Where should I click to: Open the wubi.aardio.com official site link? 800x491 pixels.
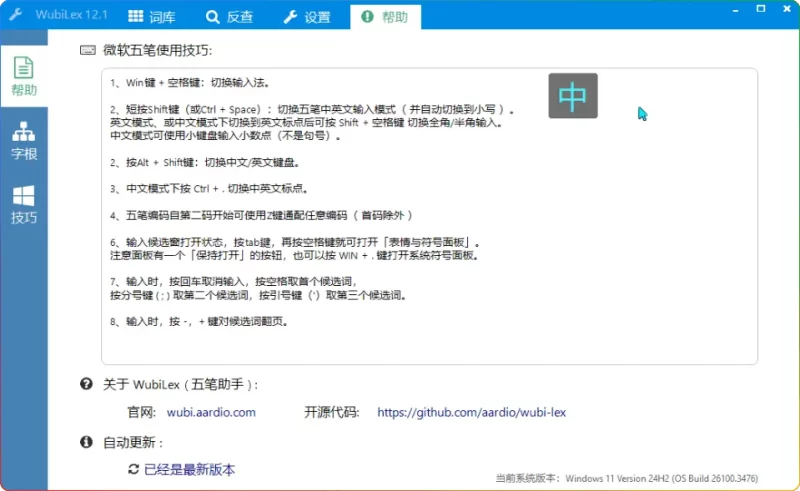(211, 412)
